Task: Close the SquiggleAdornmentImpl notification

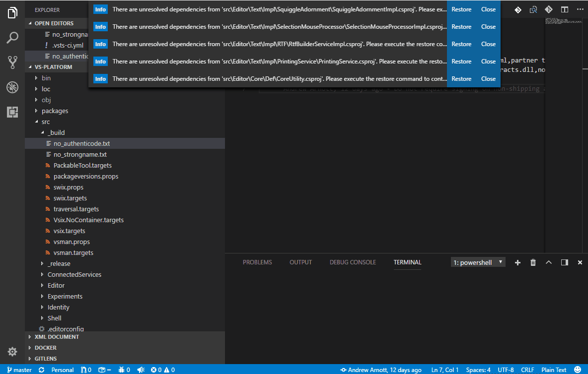Action: point(488,9)
